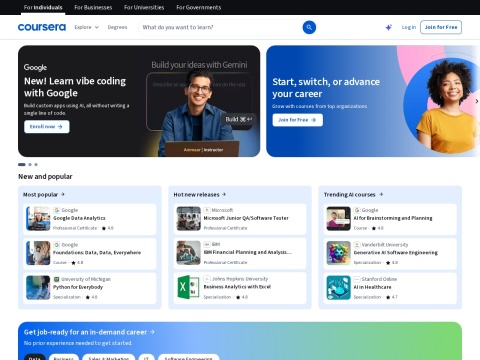This screenshot has height=360, width=480.
Task: Click the Google Data Analytics course thumbnail
Action: click(x=38, y=219)
